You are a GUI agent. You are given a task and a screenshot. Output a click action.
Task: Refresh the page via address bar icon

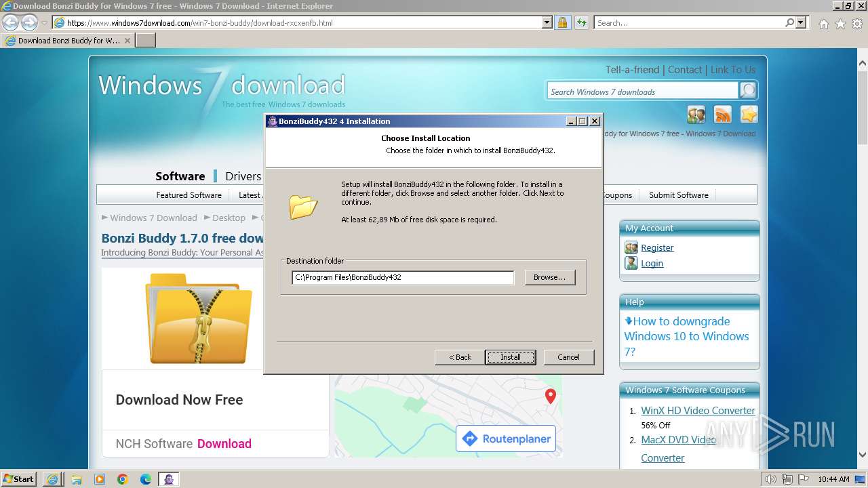(x=581, y=22)
